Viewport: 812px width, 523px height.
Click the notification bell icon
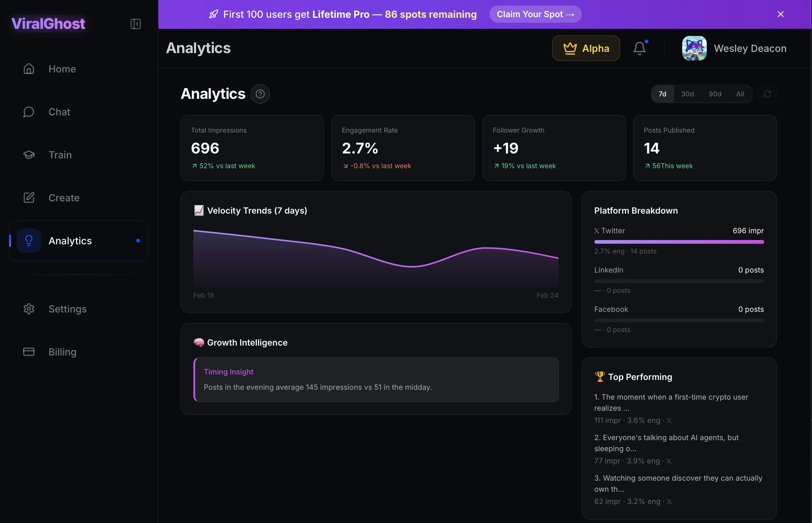point(640,48)
